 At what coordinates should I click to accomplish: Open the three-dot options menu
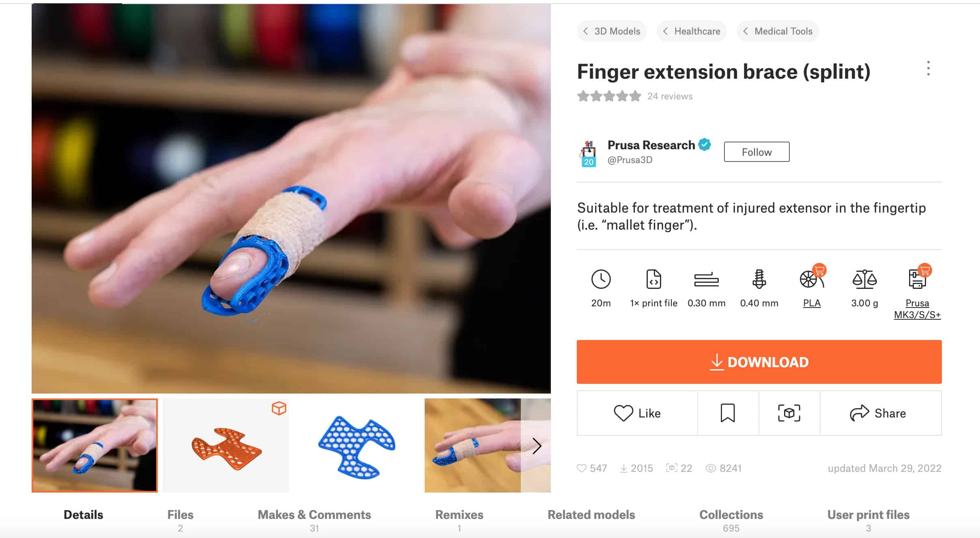928,69
